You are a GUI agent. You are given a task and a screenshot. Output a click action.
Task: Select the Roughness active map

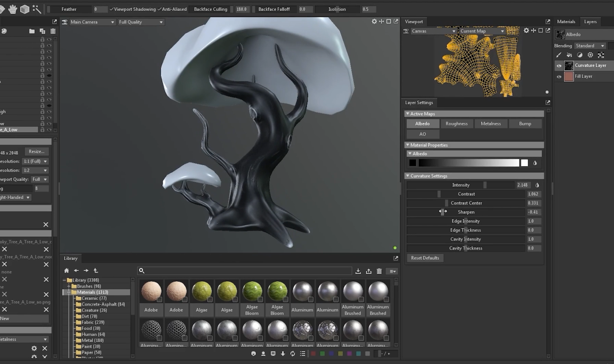(457, 124)
